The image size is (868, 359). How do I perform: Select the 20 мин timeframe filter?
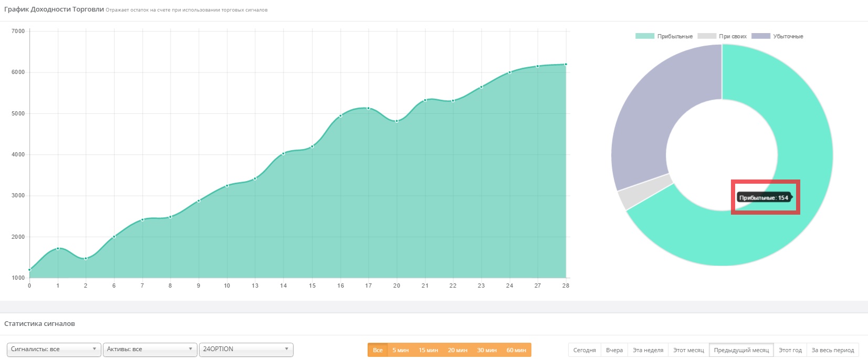pyautogui.click(x=458, y=350)
